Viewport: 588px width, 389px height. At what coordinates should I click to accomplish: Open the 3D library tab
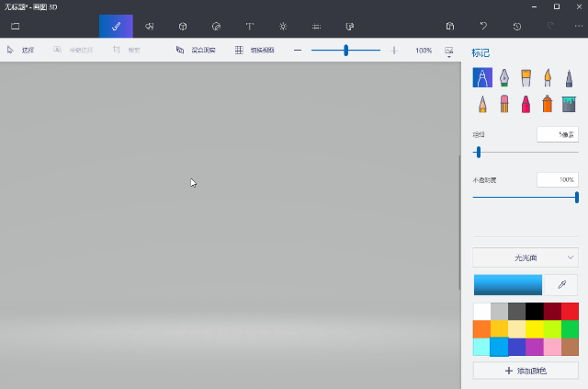click(x=349, y=27)
